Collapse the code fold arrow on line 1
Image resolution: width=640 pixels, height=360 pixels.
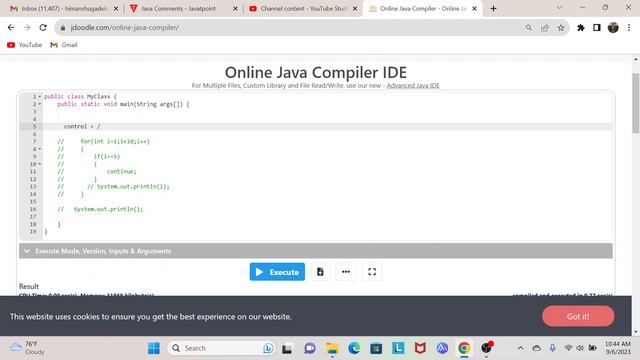[40, 97]
